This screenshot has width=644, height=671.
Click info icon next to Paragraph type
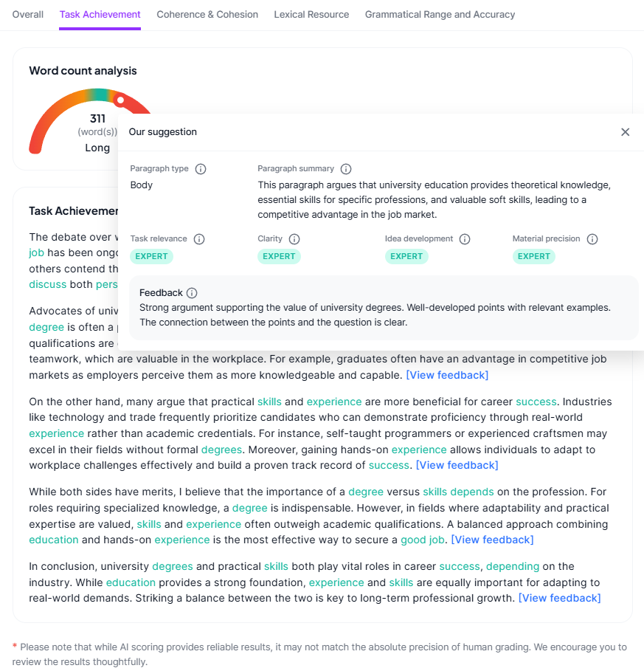(201, 169)
